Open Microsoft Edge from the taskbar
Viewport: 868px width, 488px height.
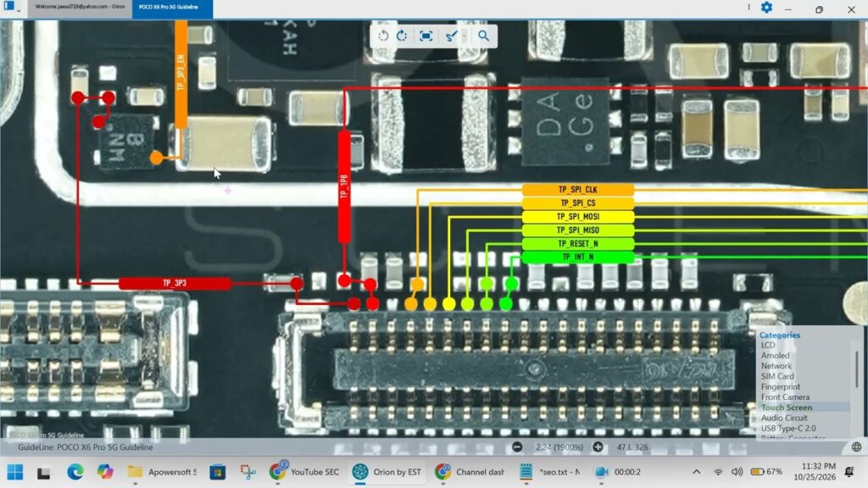pos(75,472)
